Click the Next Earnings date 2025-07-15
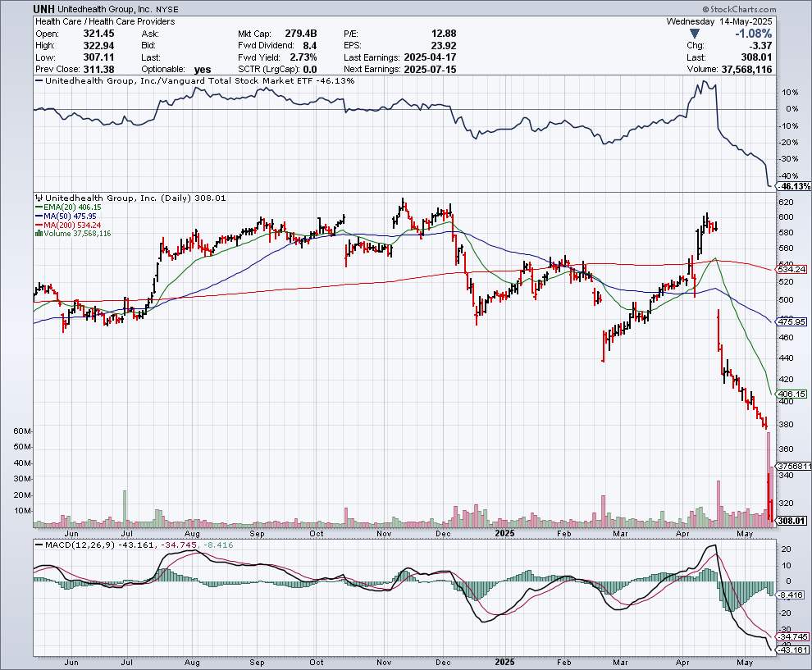The width and height of the screenshot is (812, 670). (x=431, y=70)
